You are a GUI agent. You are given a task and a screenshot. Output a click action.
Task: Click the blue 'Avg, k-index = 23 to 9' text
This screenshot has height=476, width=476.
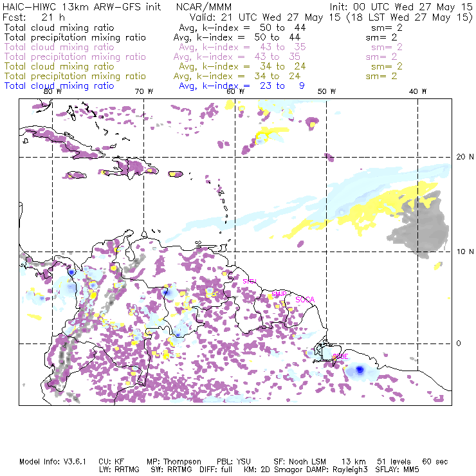pyautogui.click(x=242, y=86)
